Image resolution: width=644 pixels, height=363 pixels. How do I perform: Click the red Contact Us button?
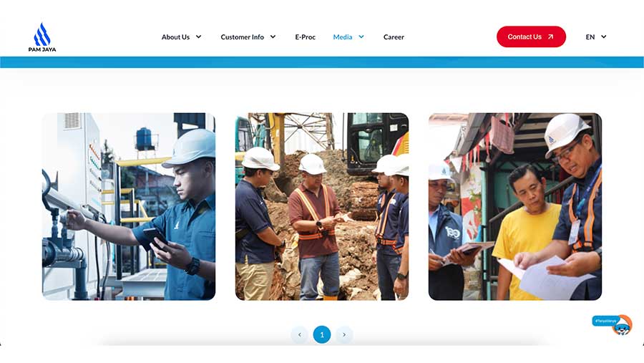531,37
